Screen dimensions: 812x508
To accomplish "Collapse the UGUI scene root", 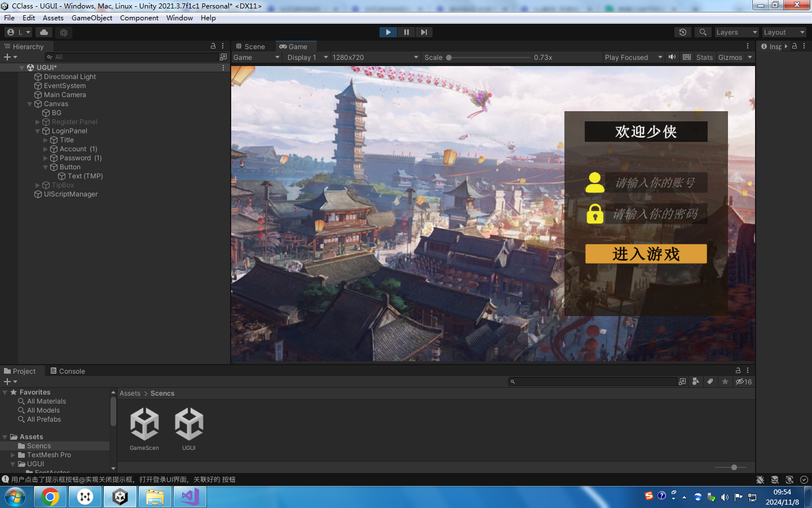I will pos(21,68).
